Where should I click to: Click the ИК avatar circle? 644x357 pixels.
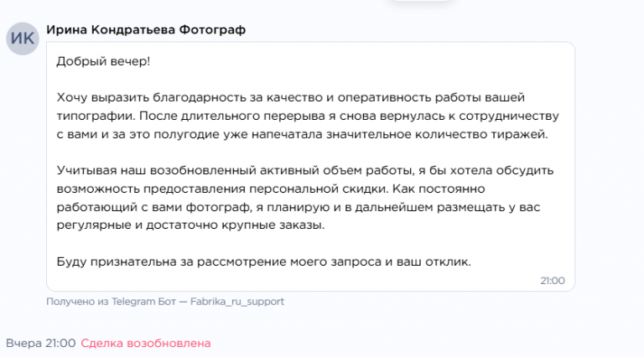pyautogui.click(x=23, y=39)
